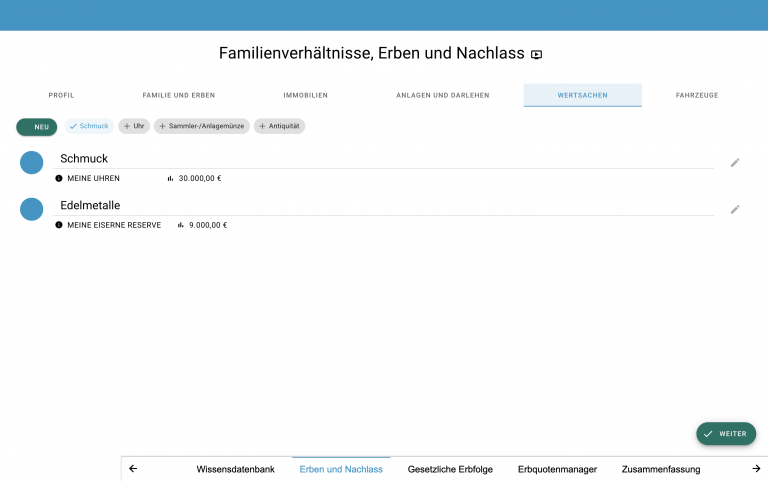Open Erbquotenmanager in bottom navigation
The height and width of the screenshot is (481, 768).
point(557,469)
